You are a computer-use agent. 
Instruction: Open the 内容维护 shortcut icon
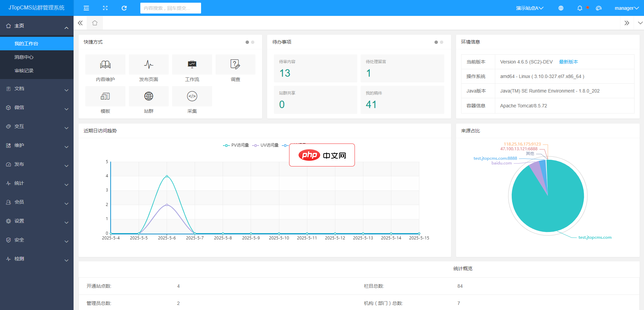click(x=105, y=64)
